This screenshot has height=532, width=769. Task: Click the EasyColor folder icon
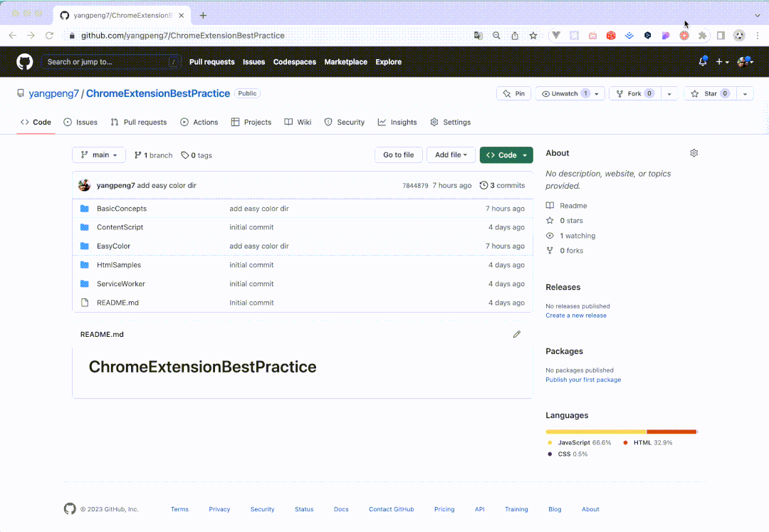tap(85, 246)
